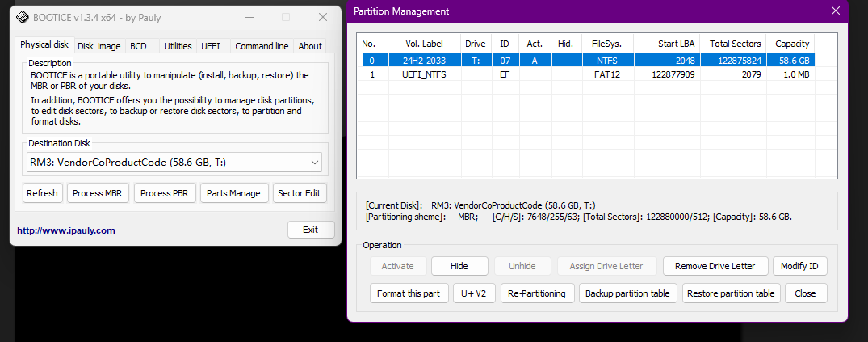
Task: Click the Total Sectors column header
Action: point(733,43)
